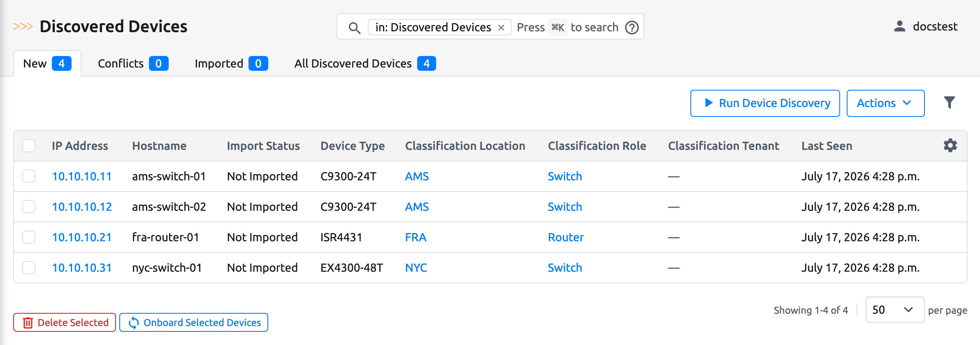The height and width of the screenshot is (345, 980).
Task: Remove the 'in: Discovered Devices' search filter
Action: [501, 28]
